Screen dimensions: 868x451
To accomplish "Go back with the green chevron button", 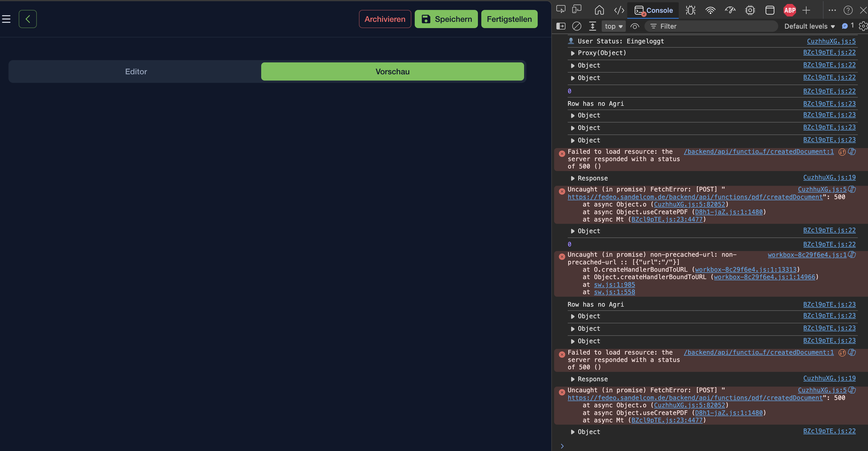I will pyautogui.click(x=28, y=19).
